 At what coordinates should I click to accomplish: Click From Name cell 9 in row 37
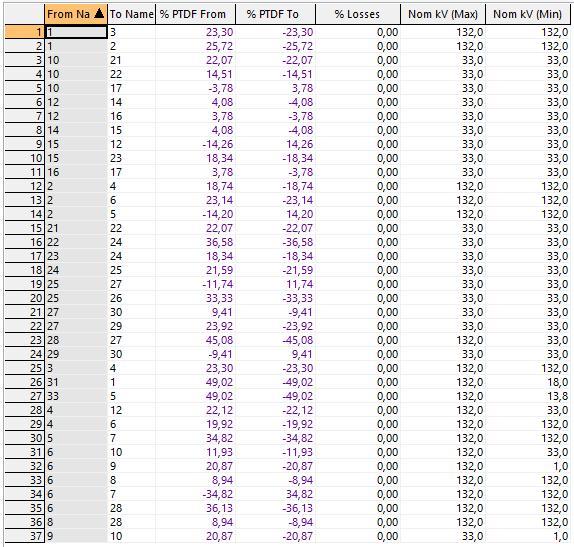tap(76, 536)
